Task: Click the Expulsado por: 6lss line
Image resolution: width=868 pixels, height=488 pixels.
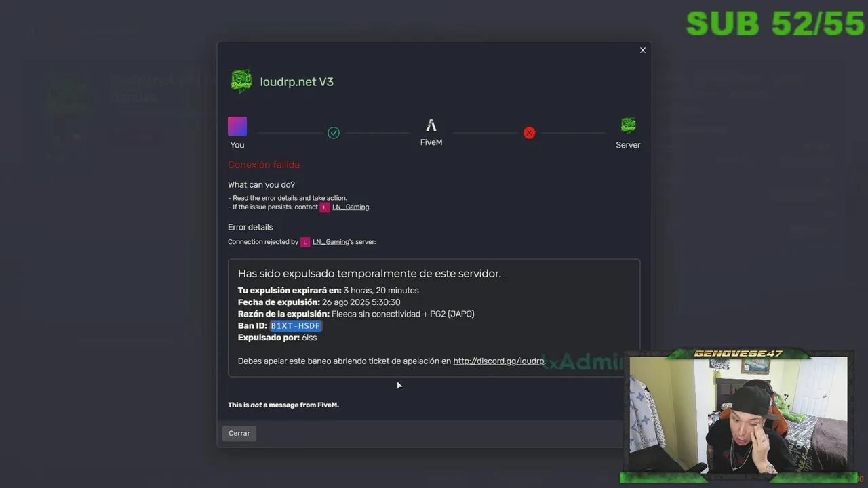Action: point(277,338)
